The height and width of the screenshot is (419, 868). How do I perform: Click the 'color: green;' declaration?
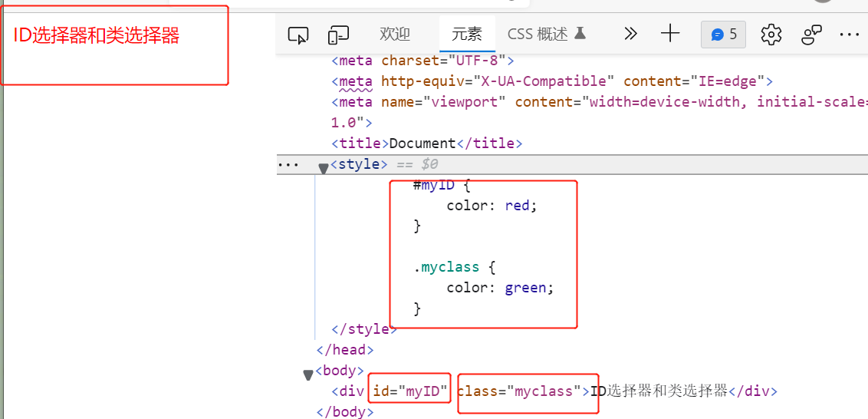click(x=500, y=289)
